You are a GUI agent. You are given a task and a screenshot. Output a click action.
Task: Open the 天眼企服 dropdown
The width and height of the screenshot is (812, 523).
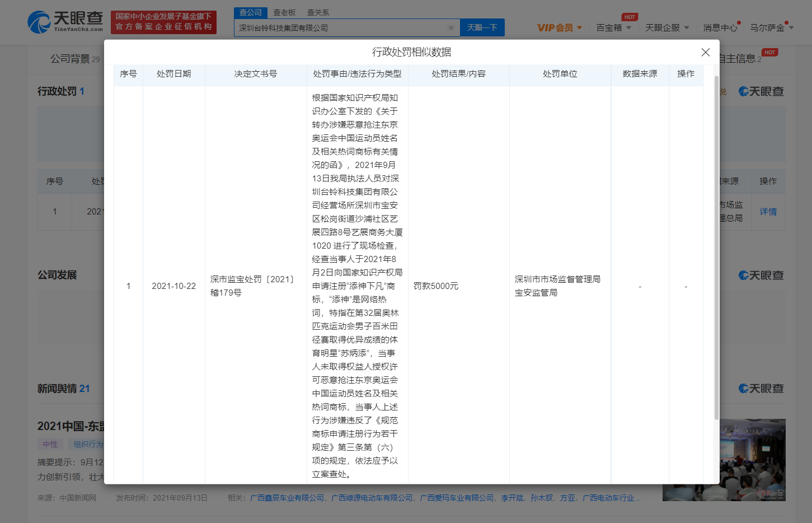(x=667, y=27)
